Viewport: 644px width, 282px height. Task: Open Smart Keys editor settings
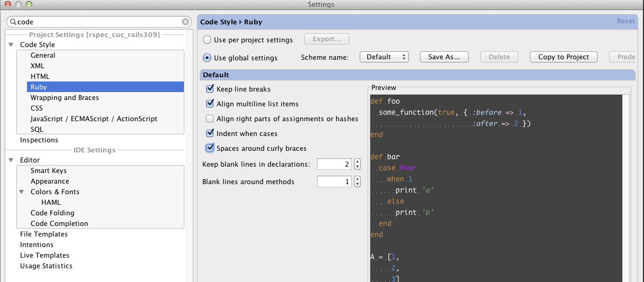pyautogui.click(x=49, y=170)
